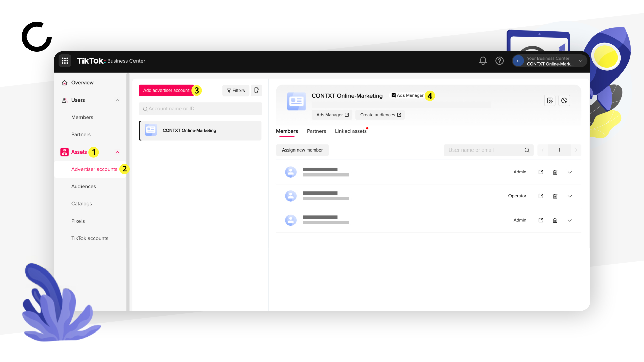Collapse the Assets section chevron
The height and width of the screenshot is (362, 644).
[x=117, y=152]
